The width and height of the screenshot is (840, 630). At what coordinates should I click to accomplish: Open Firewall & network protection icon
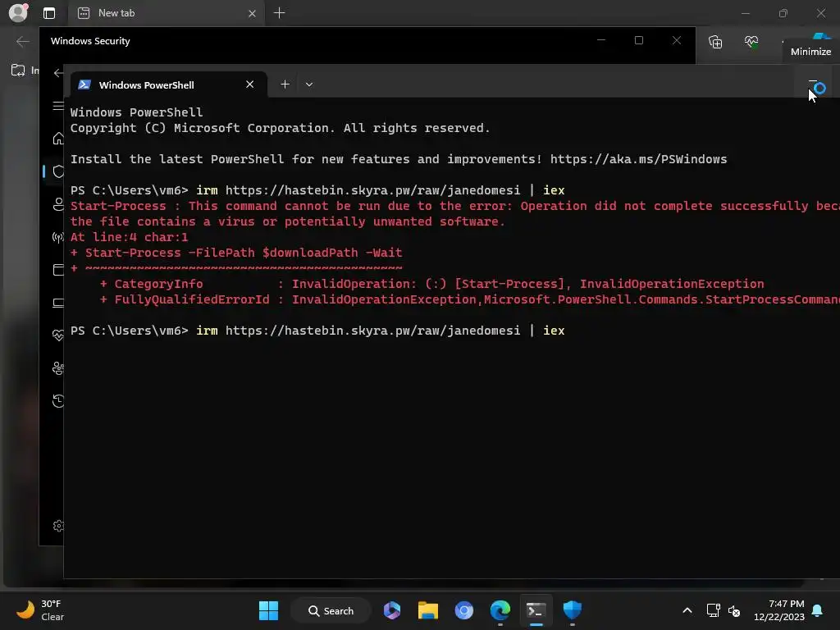58,237
